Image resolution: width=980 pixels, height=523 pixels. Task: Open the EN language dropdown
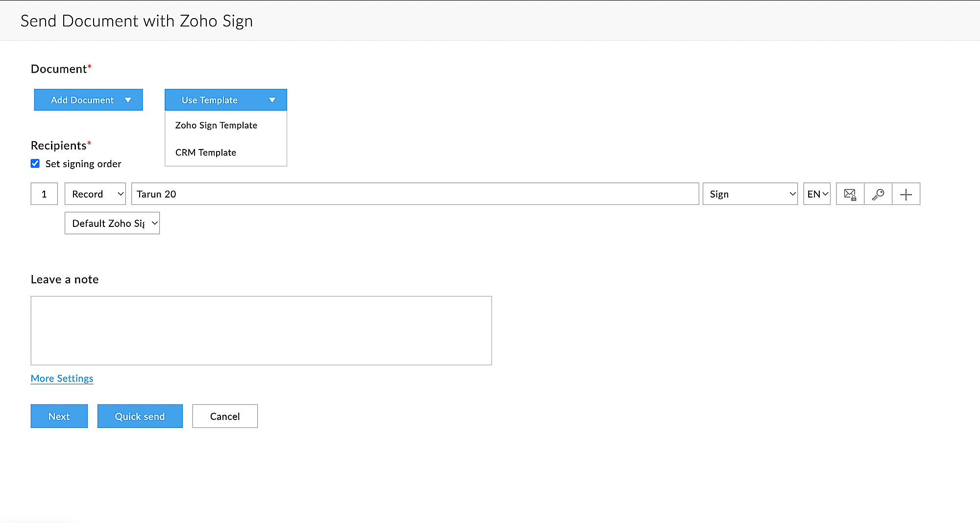point(817,194)
